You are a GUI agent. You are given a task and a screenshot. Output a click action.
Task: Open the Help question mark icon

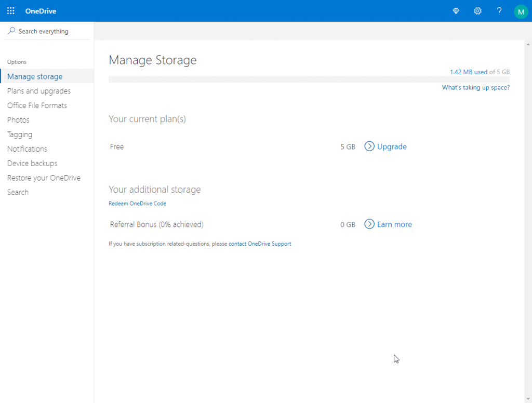499,11
